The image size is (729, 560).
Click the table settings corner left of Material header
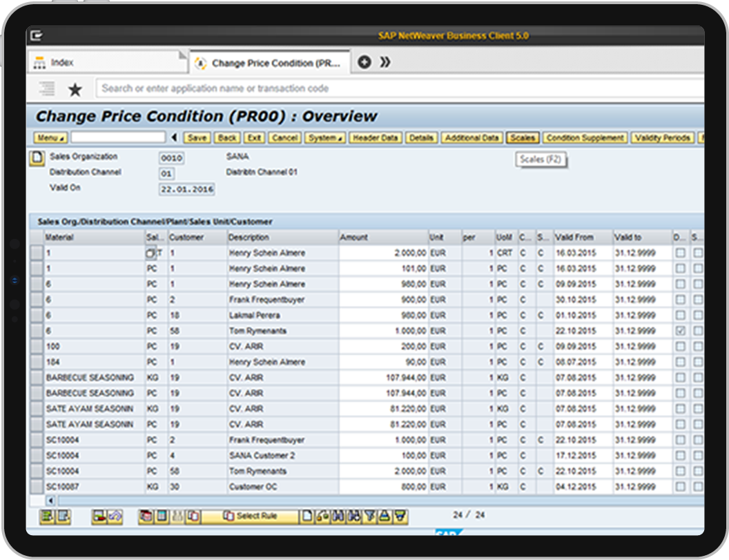37,238
